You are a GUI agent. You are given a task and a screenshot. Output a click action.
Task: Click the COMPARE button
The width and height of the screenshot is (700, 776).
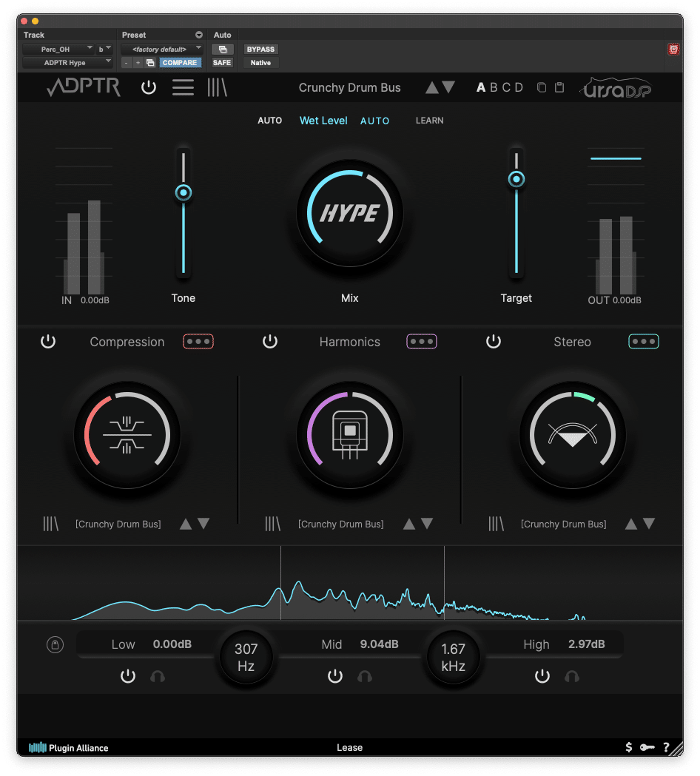click(x=180, y=62)
